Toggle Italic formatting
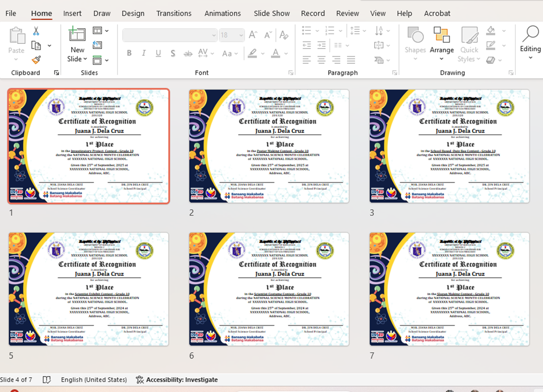This screenshot has width=543, height=392. 144,54
